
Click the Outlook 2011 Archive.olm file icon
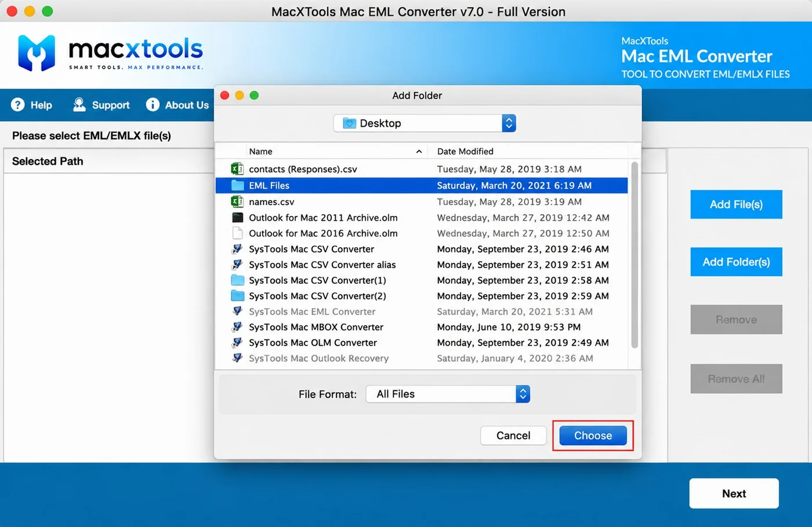coord(237,218)
